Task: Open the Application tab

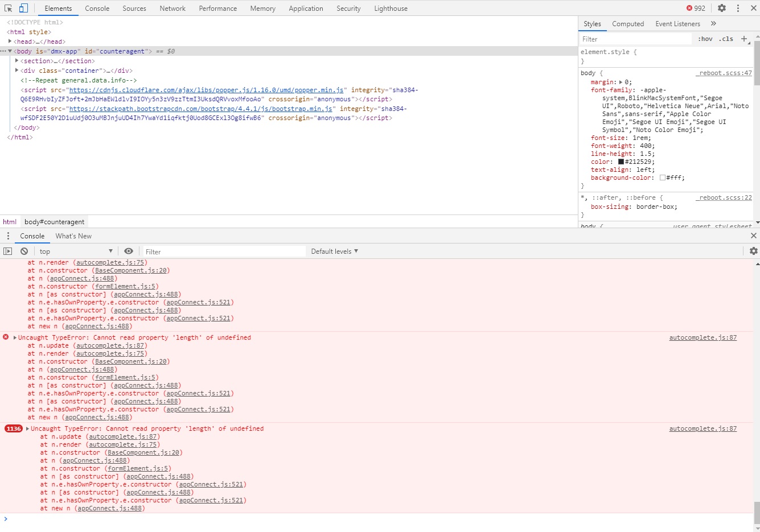Action: point(306,8)
